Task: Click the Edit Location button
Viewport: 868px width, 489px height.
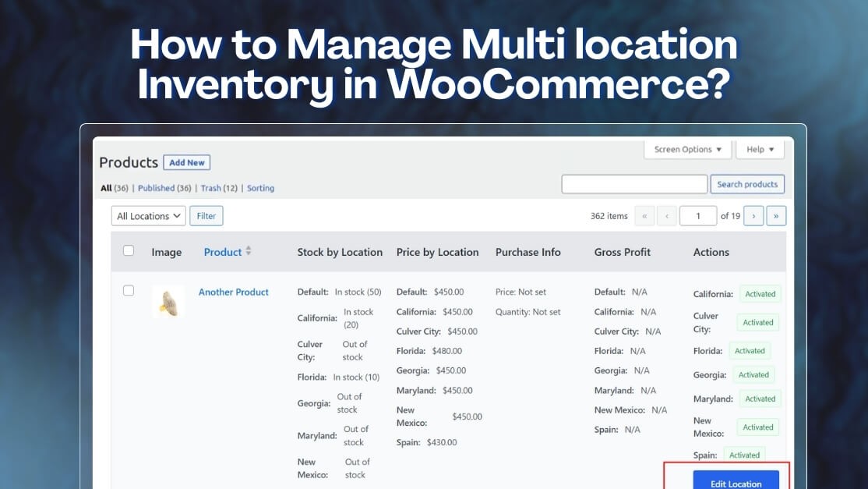Action: 736,480
